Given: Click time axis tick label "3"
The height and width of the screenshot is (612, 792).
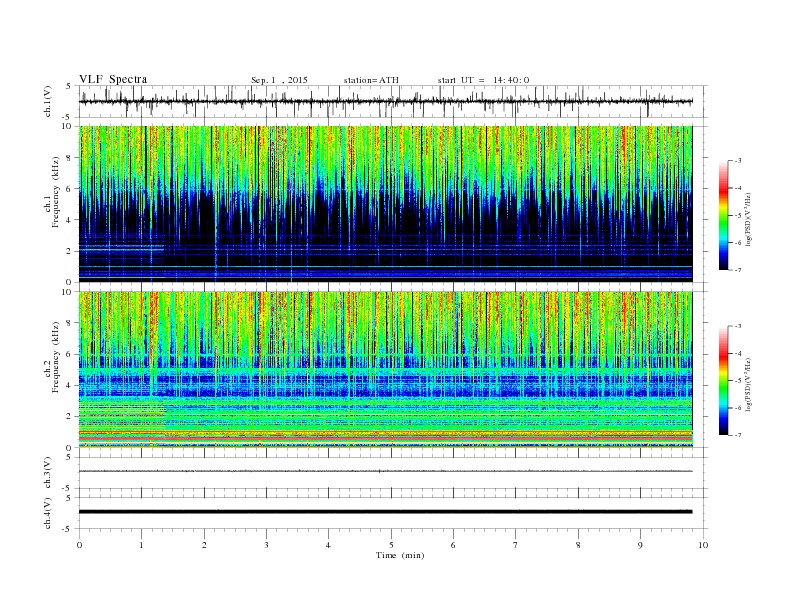Looking at the screenshot, I should 266,545.
